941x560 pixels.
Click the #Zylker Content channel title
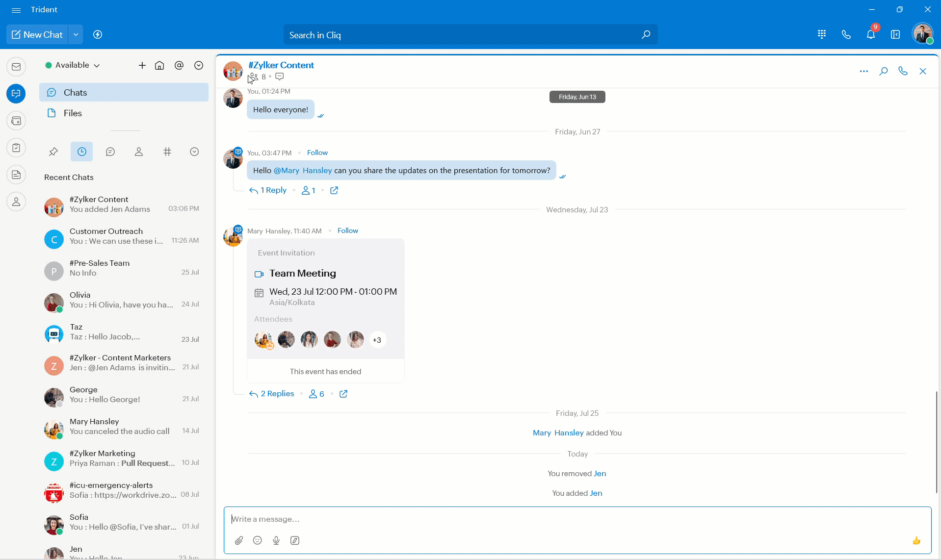(x=281, y=65)
